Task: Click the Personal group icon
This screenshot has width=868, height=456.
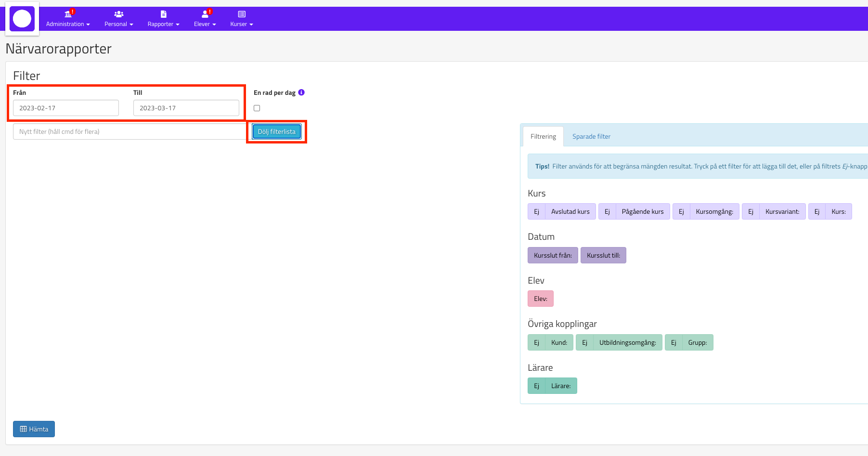Action: [118, 14]
